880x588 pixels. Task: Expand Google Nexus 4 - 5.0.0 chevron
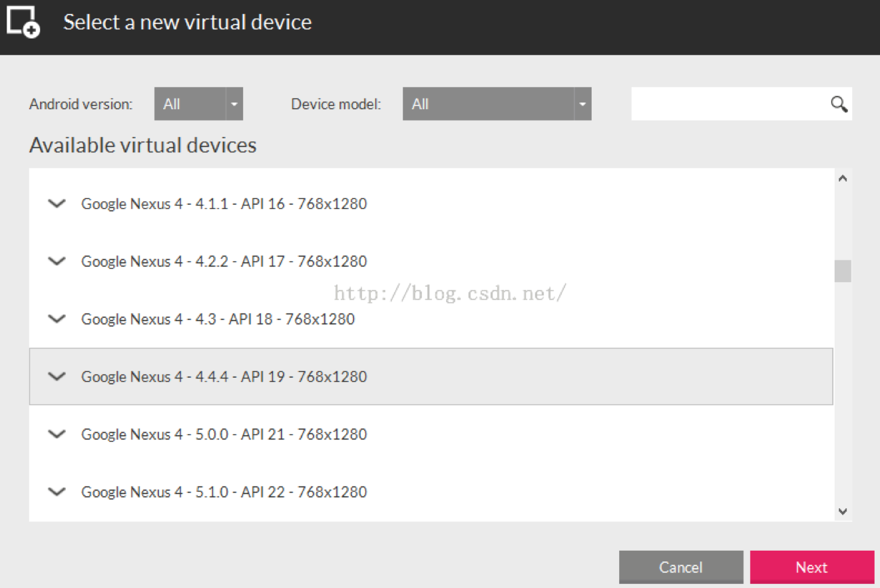tap(58, 434)
